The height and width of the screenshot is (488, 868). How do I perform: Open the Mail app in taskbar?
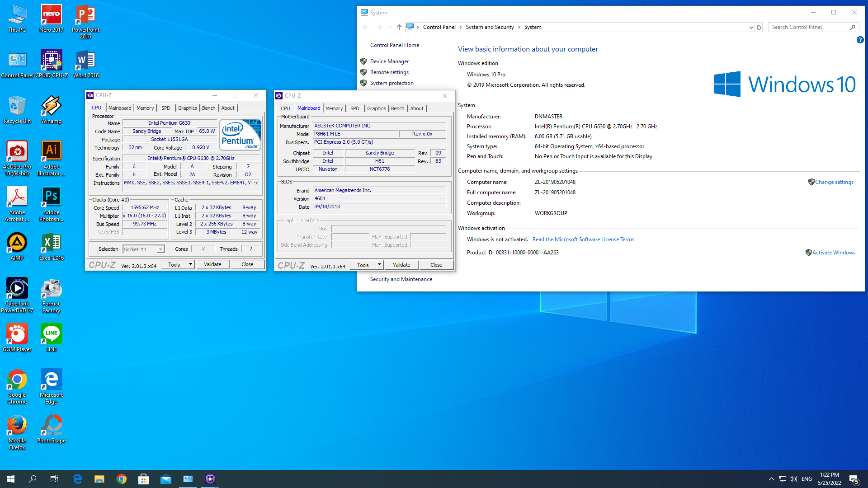pos(166,479)
